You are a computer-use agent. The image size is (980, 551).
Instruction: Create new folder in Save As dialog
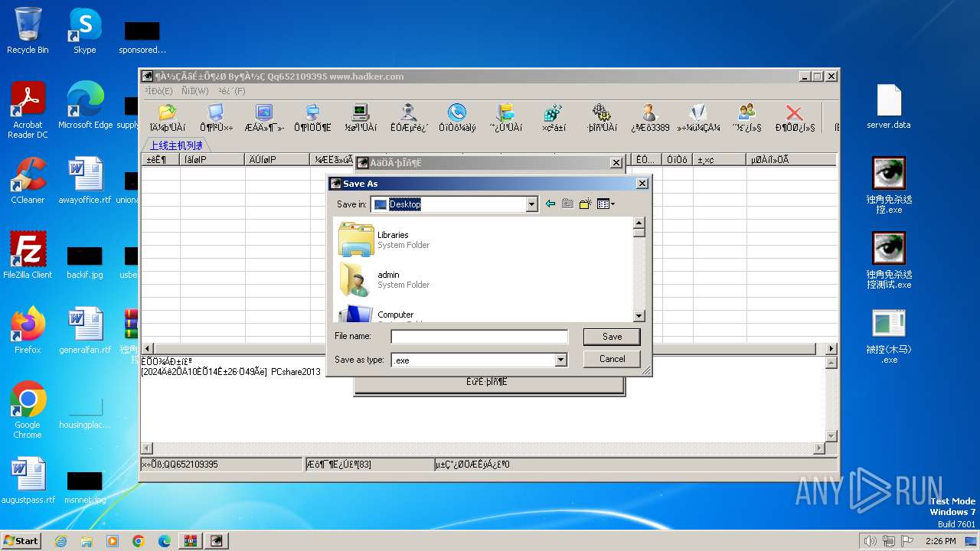tap(585, 204)
